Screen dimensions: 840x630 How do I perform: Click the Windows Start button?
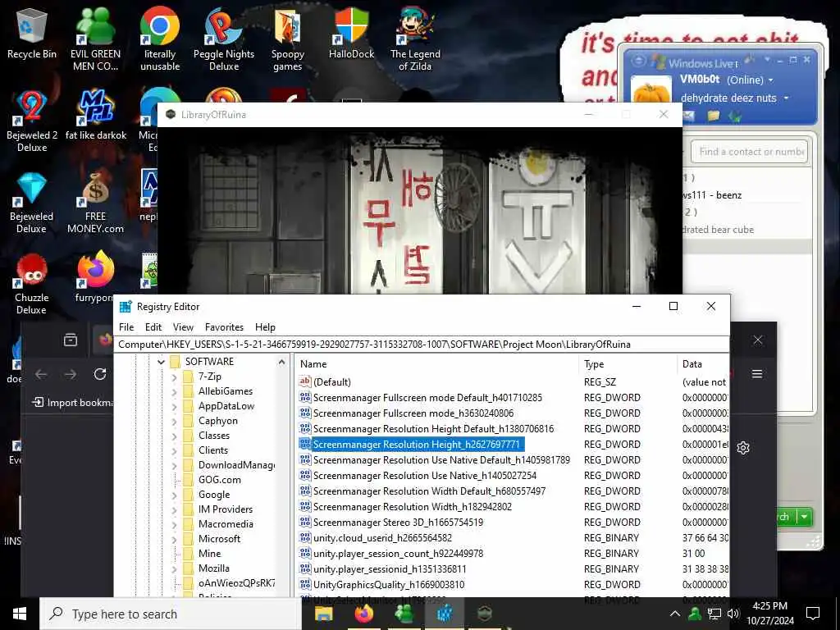click(20, 614)
